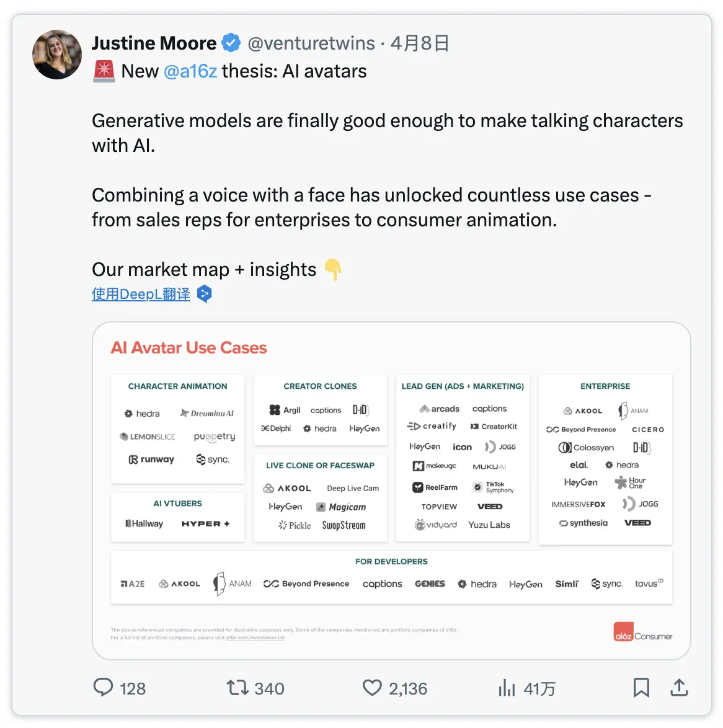The width and height of the screenshot is (723, 728).
Task: Click the retweet arrows icon
Action: coord(237,687)
